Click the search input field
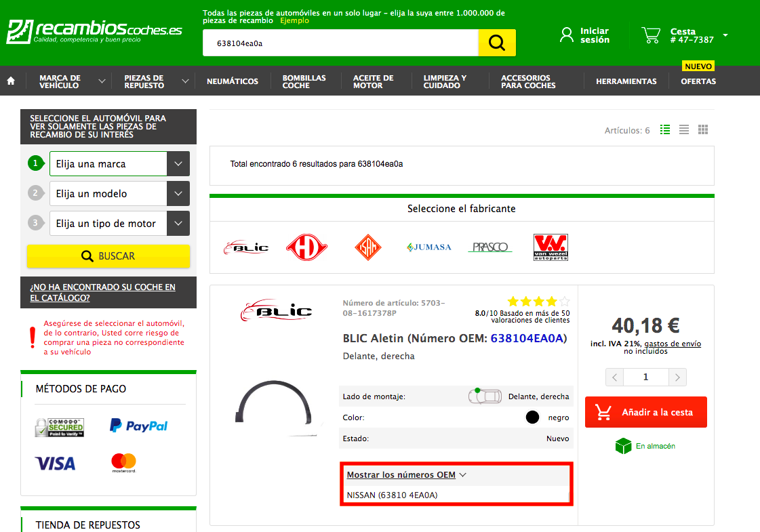This screenshot has height=532, width=760. click(x=340, y=43)
